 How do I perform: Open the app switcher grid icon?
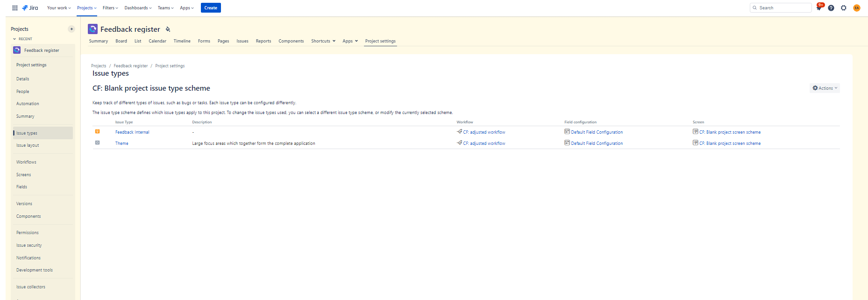(x=15, y=8)
